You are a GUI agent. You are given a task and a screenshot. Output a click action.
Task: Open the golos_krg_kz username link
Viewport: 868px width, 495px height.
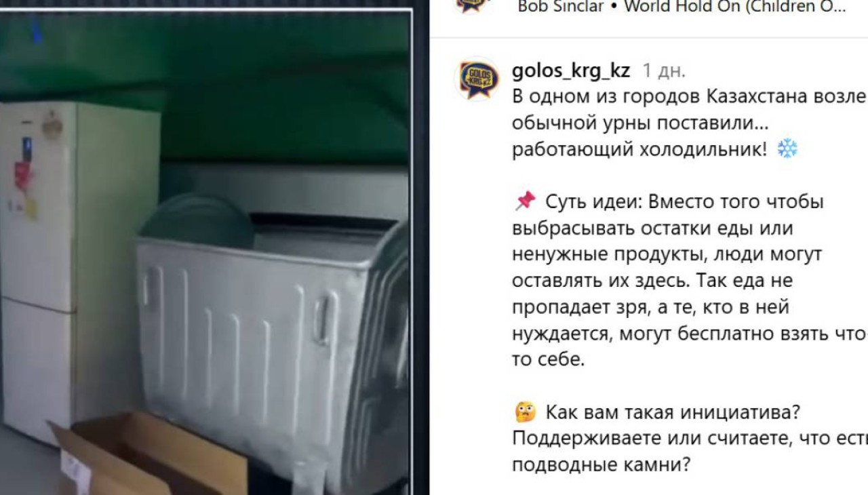click(571, 71)
